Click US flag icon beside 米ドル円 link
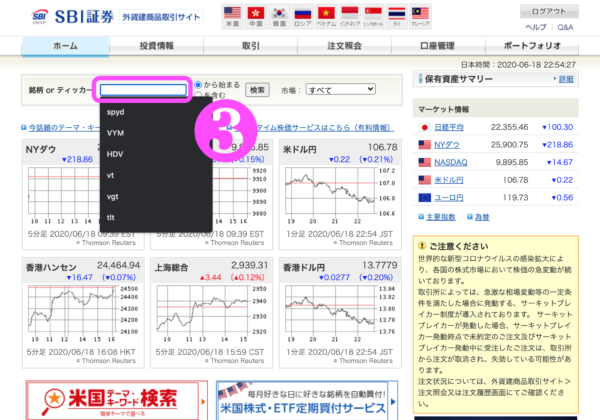This screenshot has height=420, width=600. [x=424, y=180]
